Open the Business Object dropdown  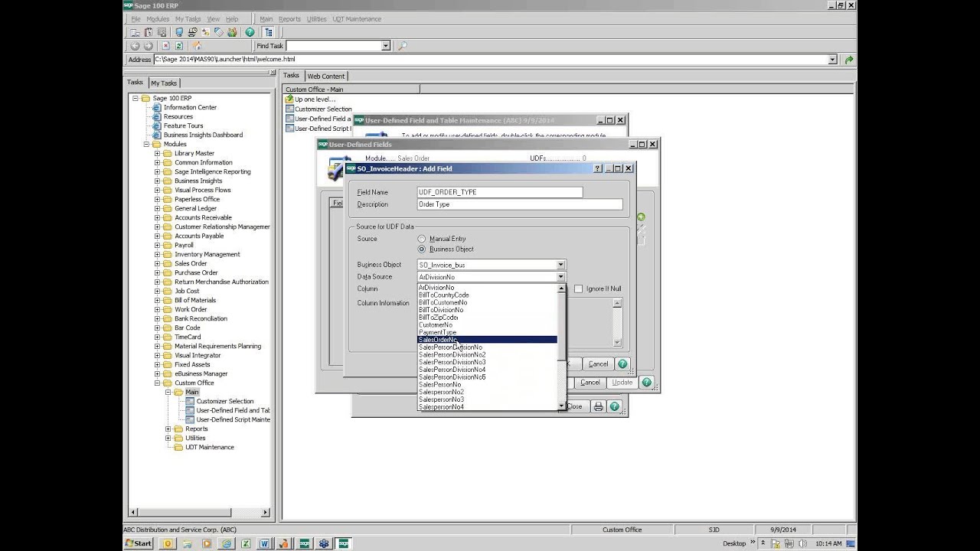point(561,265)
